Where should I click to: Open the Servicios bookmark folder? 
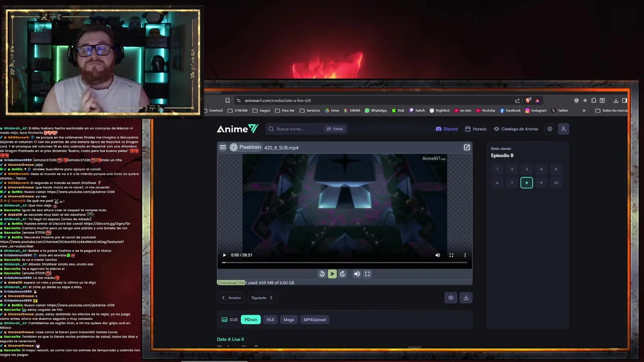(309, 110)
